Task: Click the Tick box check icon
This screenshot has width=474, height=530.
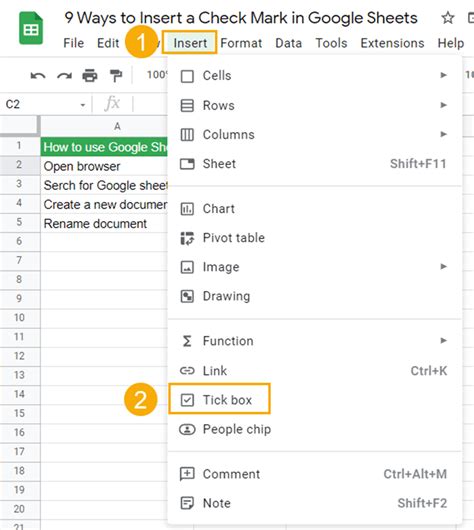Action: point(187,400)
